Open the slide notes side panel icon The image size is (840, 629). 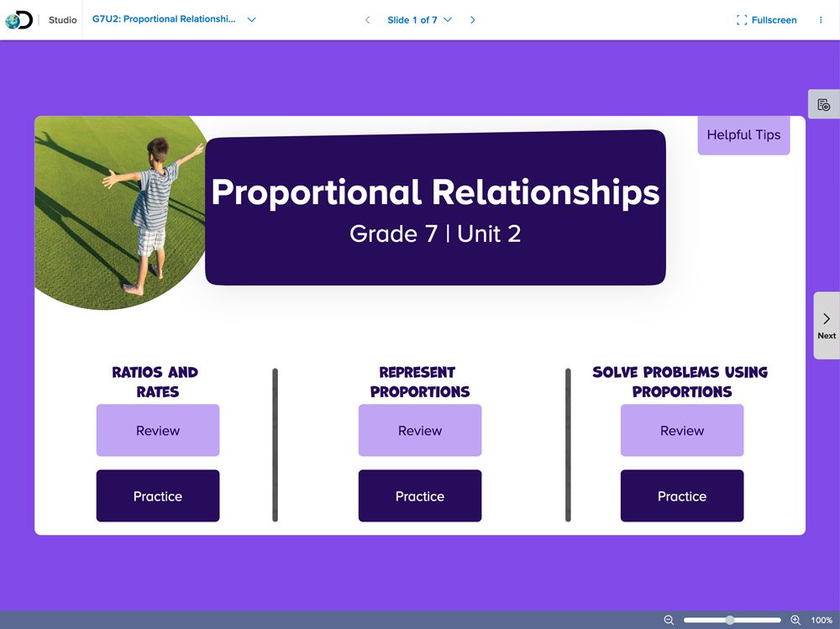point(823,105)
